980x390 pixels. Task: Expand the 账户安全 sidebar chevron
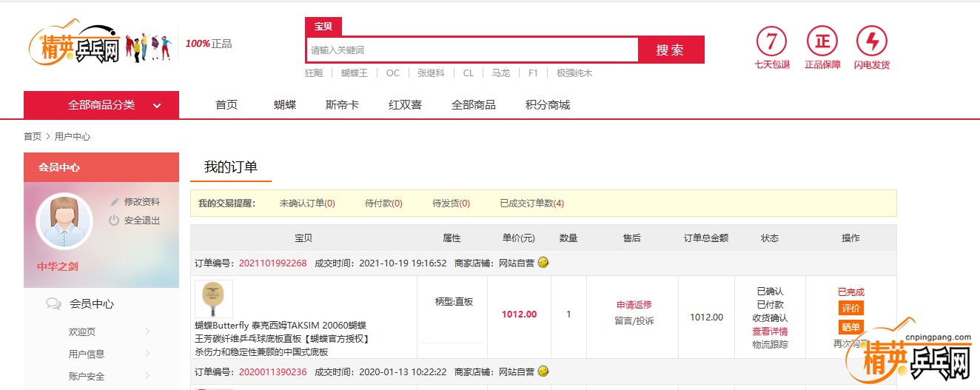[147, 376]
